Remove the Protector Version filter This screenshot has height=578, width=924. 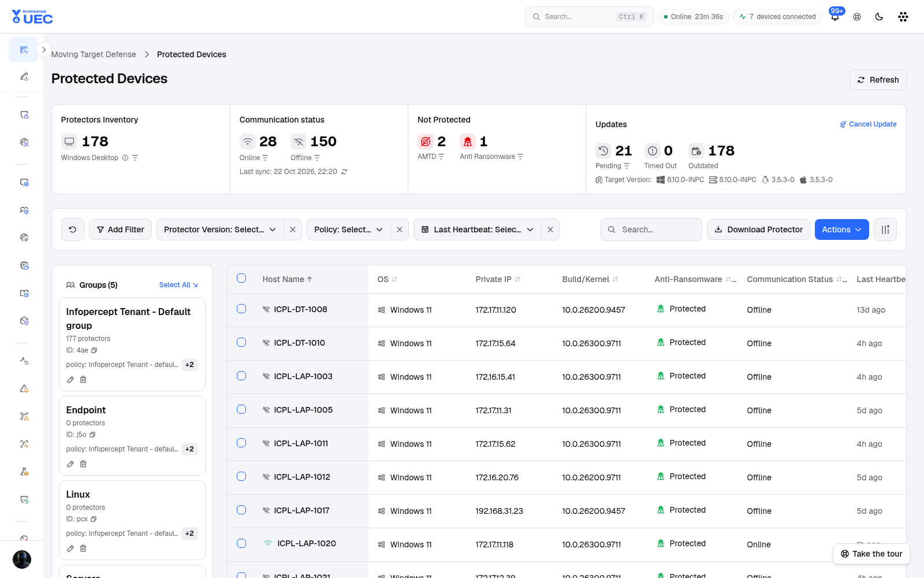coord(293,229)
